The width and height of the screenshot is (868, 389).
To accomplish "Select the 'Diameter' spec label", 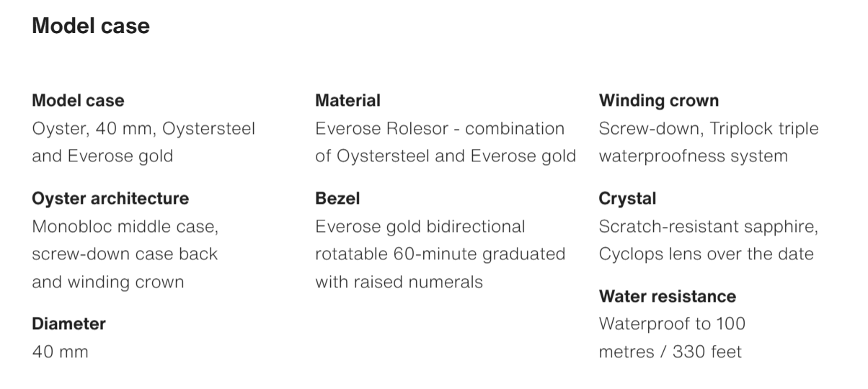I will (x=68, y=324).
